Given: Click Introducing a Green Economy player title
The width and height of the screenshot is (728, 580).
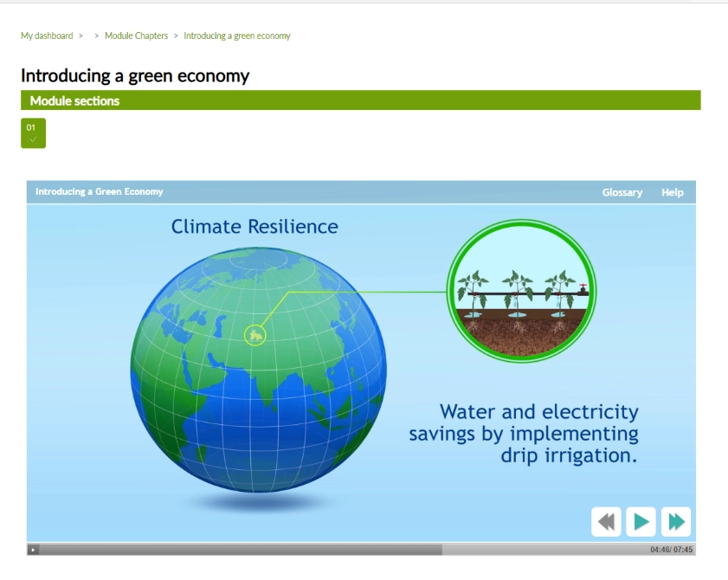Looking at the screenshot, I should coord(100,192).
